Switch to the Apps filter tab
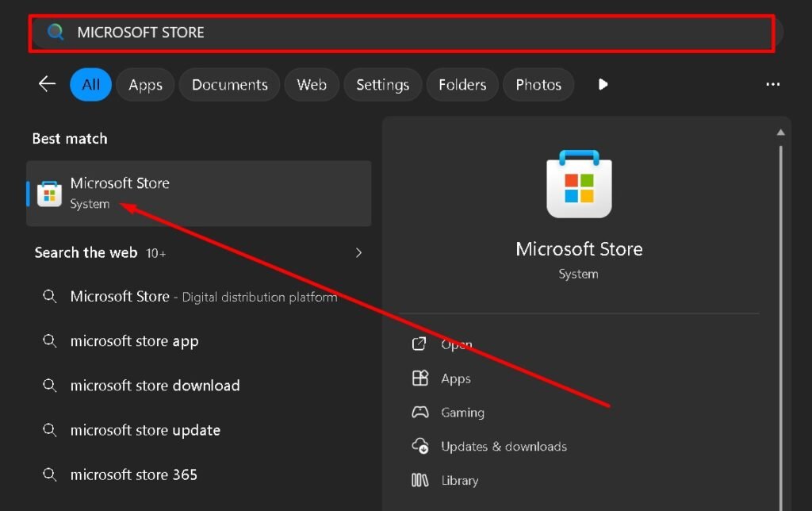 pos(146,84)
